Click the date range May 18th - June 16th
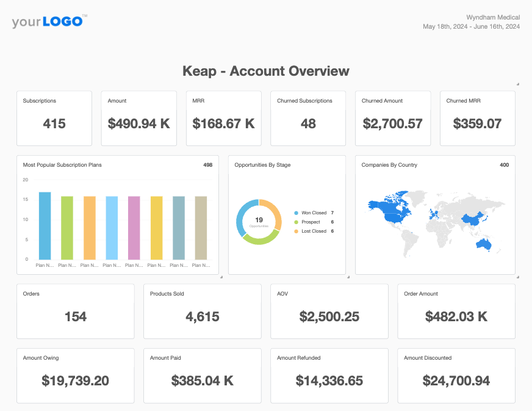Image resolution: width=532 pixels, height=411 pixels. click(x=471, y=27)
